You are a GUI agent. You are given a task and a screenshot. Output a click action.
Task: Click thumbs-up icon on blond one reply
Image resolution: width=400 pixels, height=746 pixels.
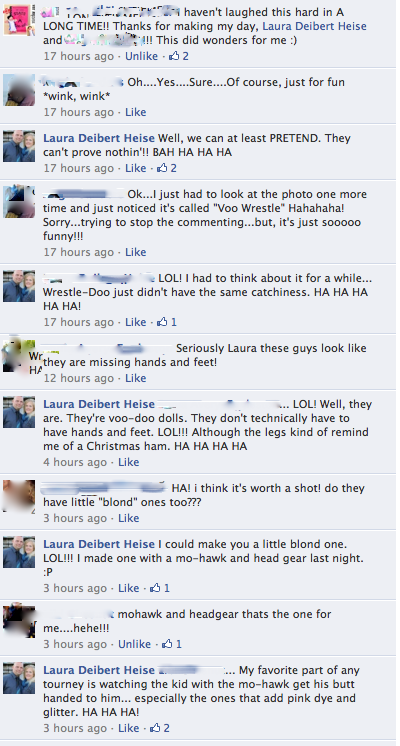click(156, 588)
